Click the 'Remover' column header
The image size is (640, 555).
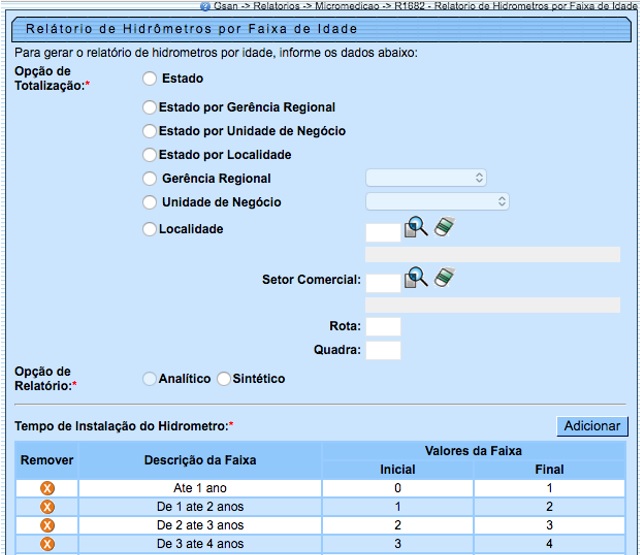point(47,460)
